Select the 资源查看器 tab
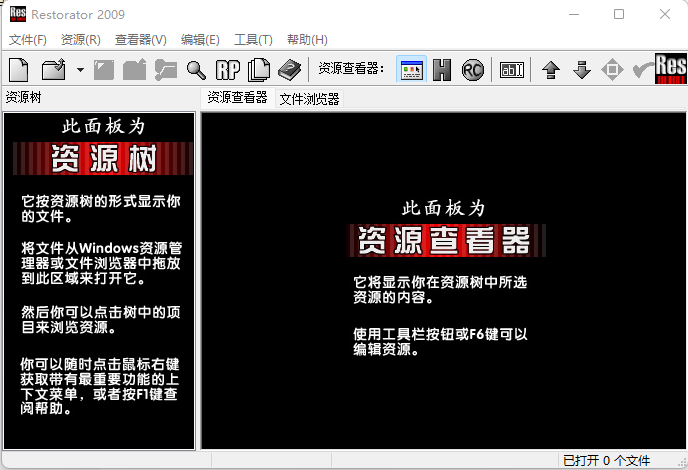Image resolution: width=688 pixels, height=470 pixels. pos(237,97)
